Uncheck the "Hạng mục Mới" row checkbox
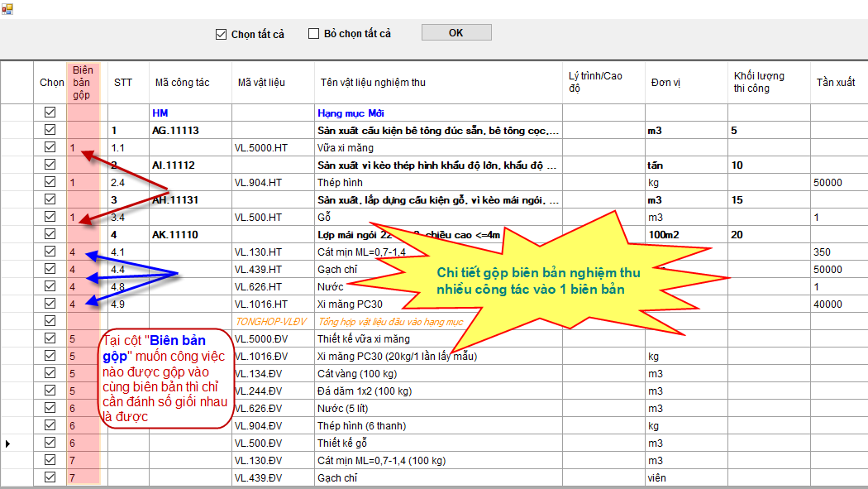 (50, 113)
